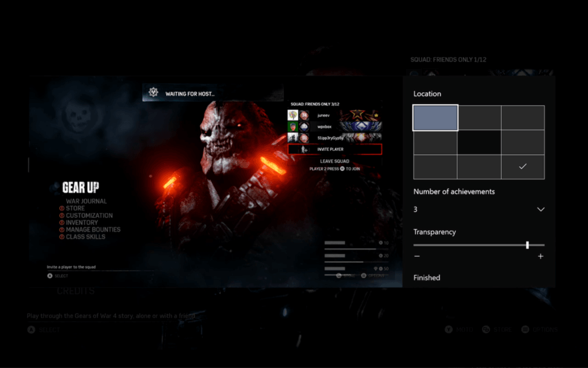Click the STORE button icon in the bottom bar
The width and height of the screenshot is (588, 368).
click(x=486, y=329)
